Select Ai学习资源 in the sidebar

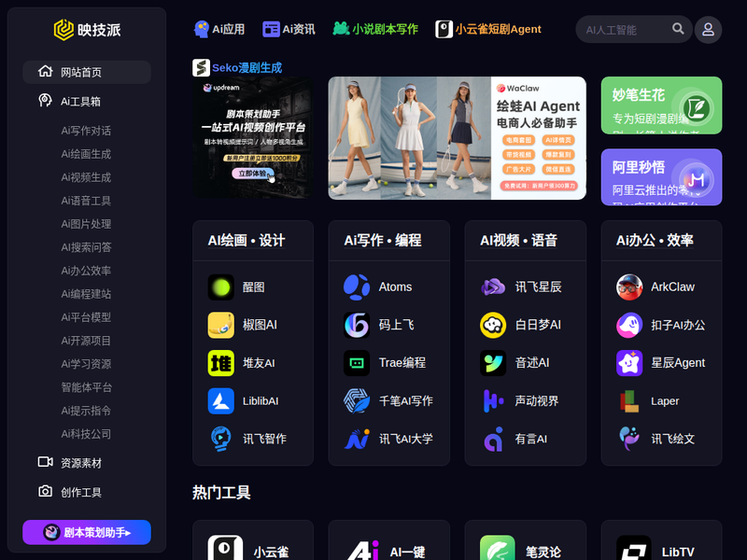click(x=86, y=364)
